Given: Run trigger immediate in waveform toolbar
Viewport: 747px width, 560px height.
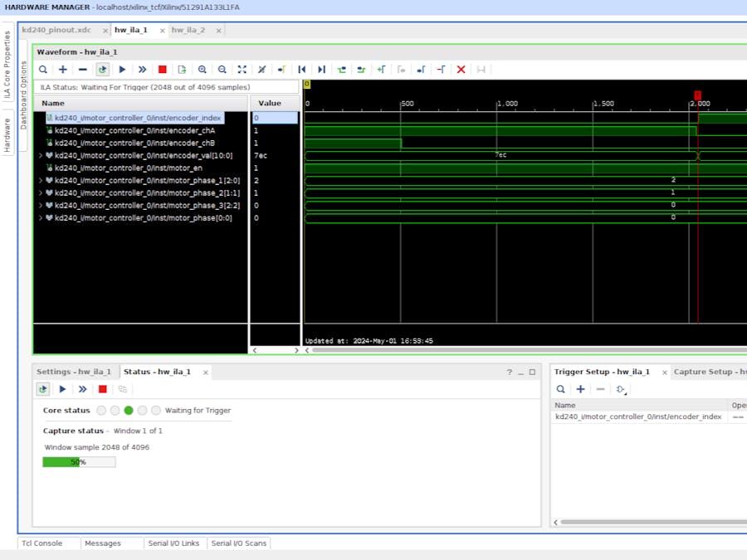Looking at the screenshot, I should click(142, 70).
